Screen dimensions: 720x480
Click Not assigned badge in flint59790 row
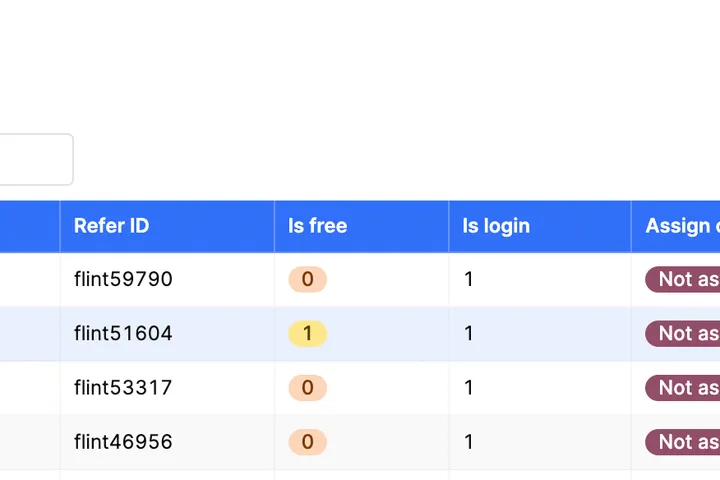[683, 279]
